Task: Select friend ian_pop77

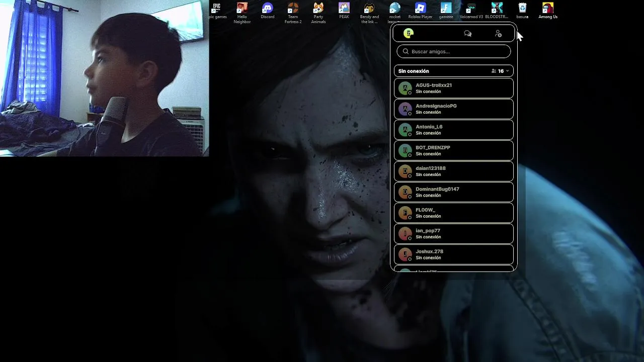Action: click(454, 234)
